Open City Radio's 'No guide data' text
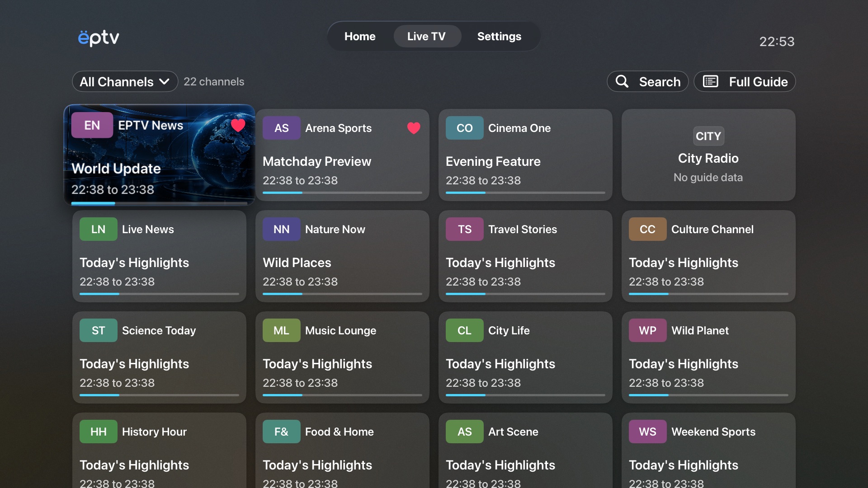Screen dimensions: 868x488 pos(708,178)
